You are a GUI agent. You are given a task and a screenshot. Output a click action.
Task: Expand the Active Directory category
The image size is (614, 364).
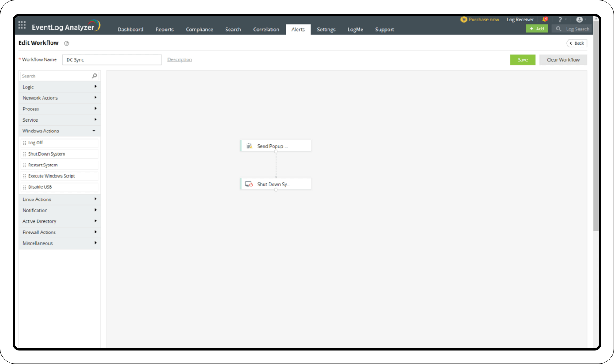click(59, 221)
